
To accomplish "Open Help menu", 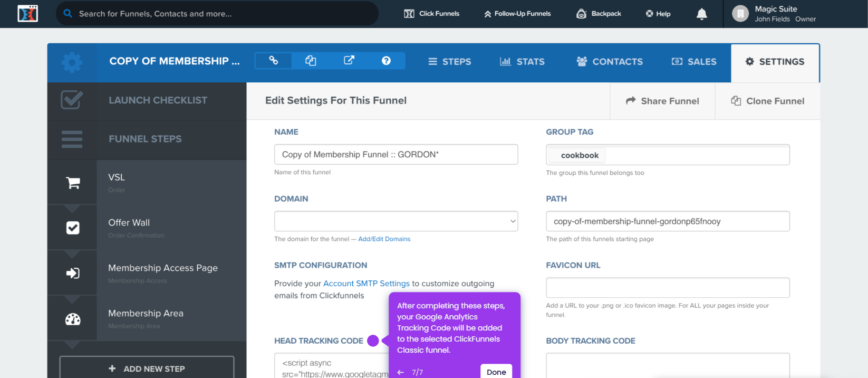I will tap(658, 14).
